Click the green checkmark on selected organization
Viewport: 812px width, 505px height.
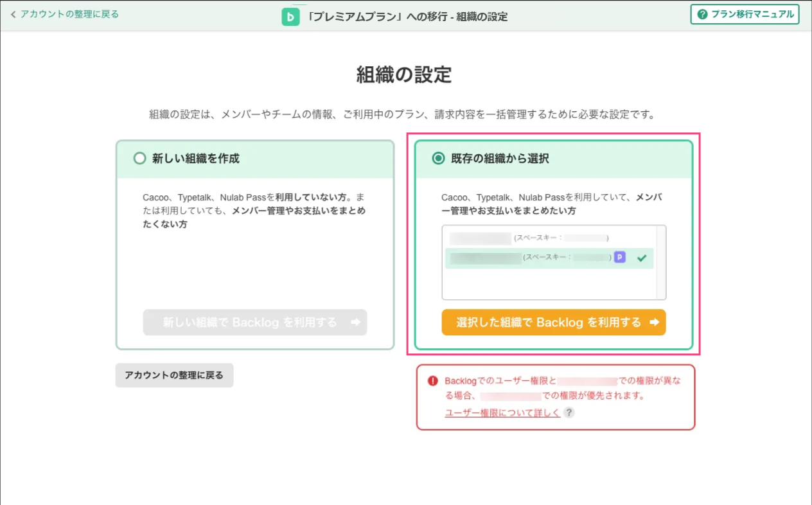pyautogui.click(x=641, y=258)
